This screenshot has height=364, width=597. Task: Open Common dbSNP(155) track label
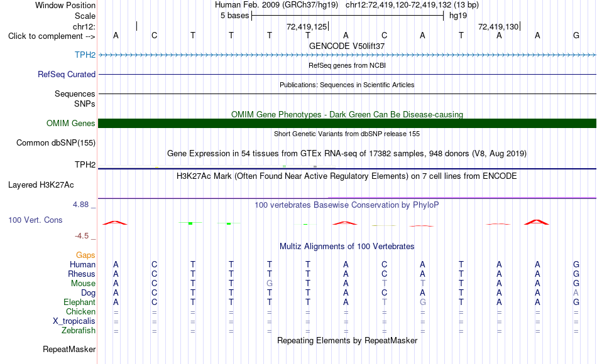[55, 142]
